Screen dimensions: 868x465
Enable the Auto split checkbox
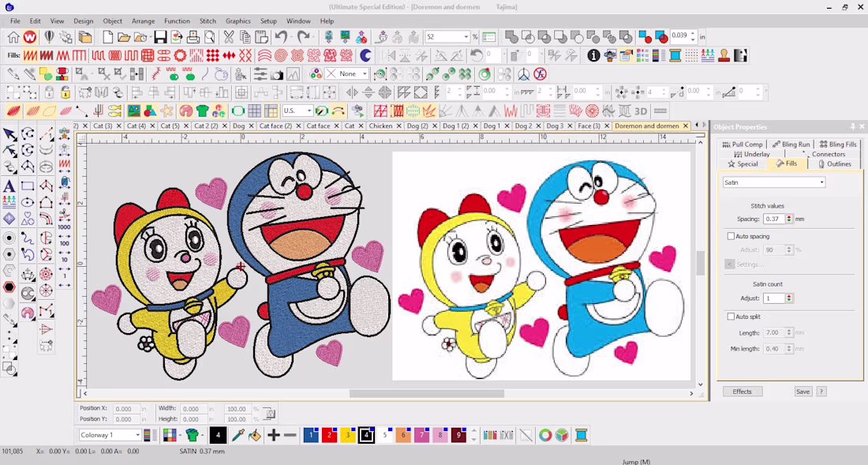pyautogui.click(x=731, y=317)
